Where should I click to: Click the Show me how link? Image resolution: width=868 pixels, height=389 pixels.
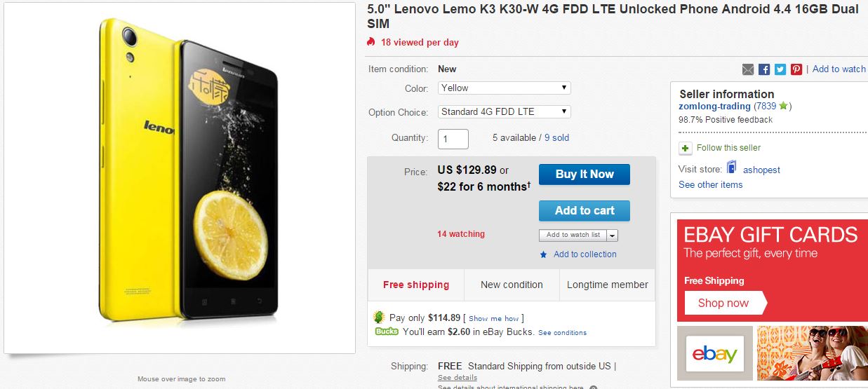tap(494, 318)
